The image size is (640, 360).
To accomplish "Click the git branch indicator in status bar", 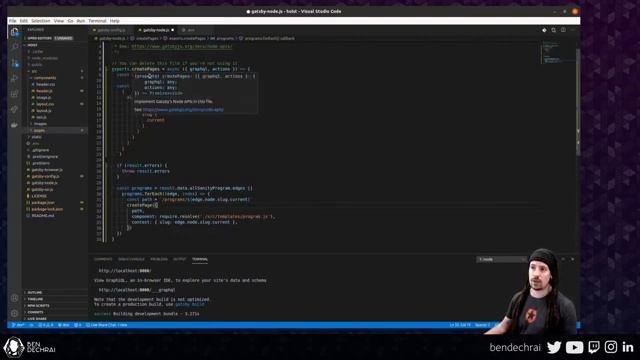I will (18, 325).
